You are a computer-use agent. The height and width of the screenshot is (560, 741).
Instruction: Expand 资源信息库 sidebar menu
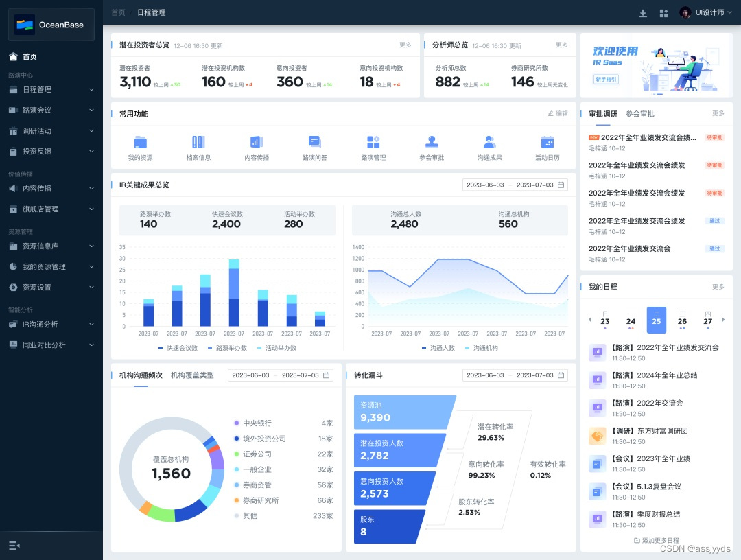tap(92, 246)
